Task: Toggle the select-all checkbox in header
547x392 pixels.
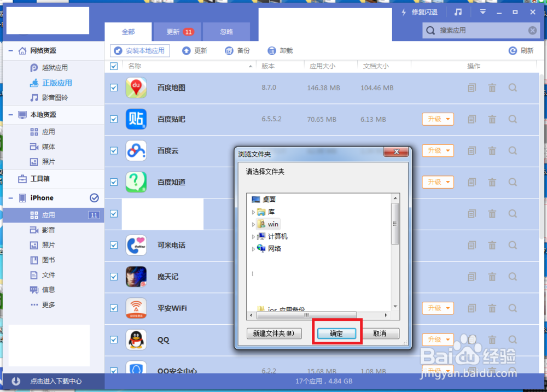Action: tap(114, 66)
